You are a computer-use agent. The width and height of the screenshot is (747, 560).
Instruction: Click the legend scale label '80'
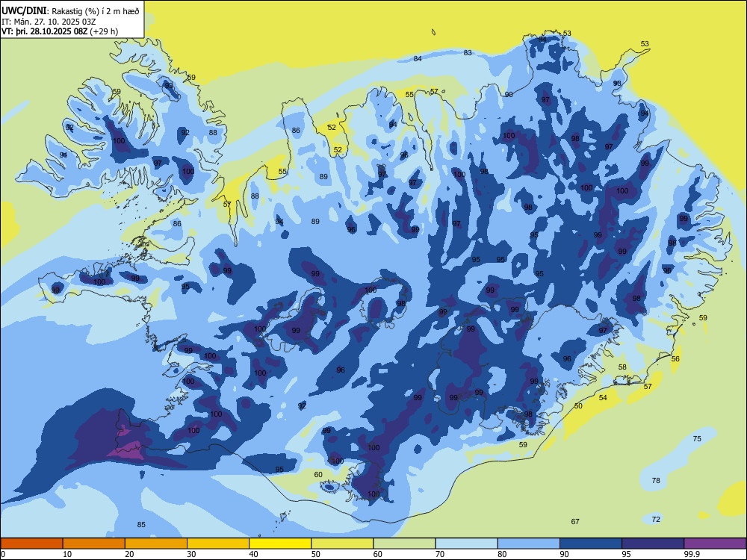coord(502,554)
